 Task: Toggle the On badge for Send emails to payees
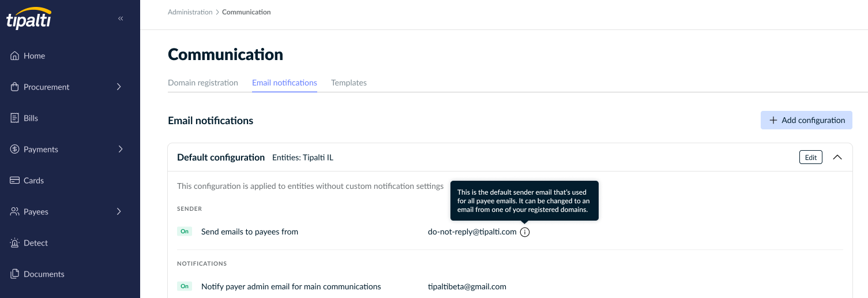click(185, 232)
